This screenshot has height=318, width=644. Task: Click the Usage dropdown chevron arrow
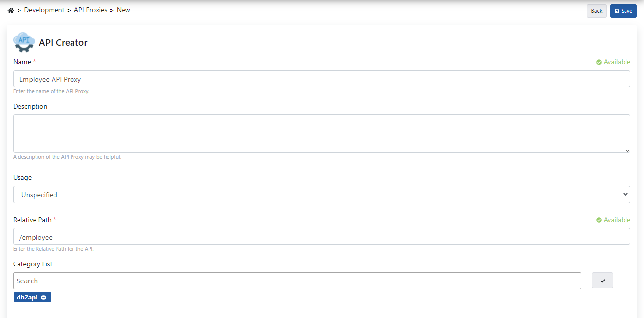pyautogui.click(x=625, y=194)
